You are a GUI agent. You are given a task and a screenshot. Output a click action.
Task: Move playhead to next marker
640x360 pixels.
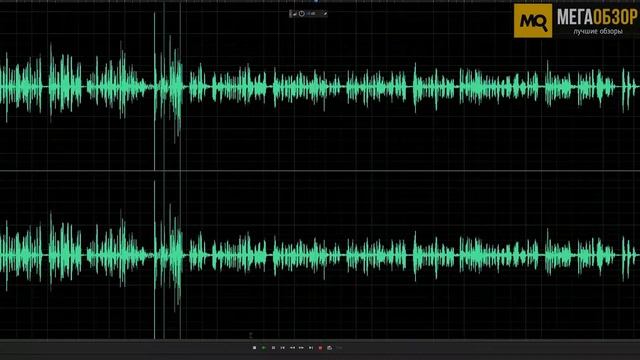click(x=311, y=348)
